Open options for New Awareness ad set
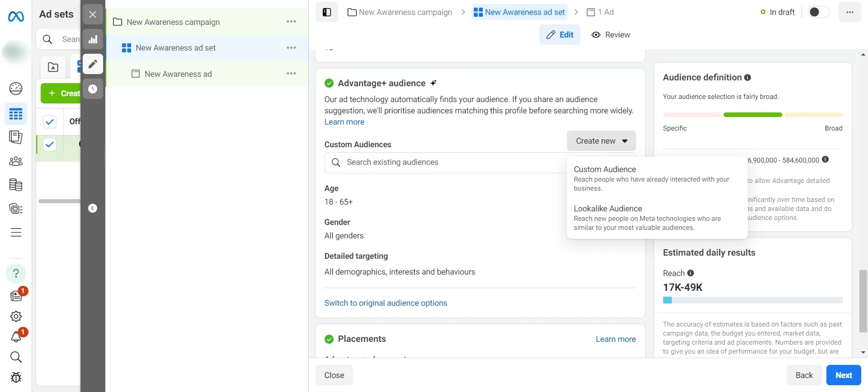Viewport: 868px width, 392px height. (292, 47)
